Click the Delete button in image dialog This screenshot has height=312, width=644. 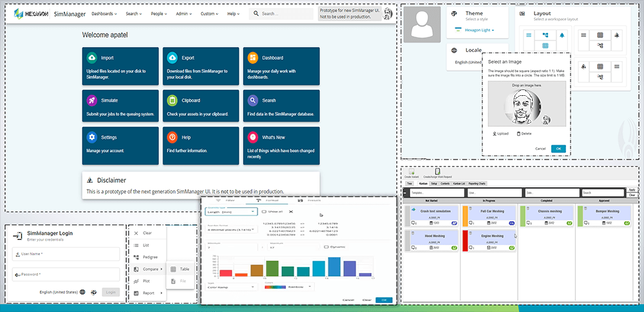point(524,134)
